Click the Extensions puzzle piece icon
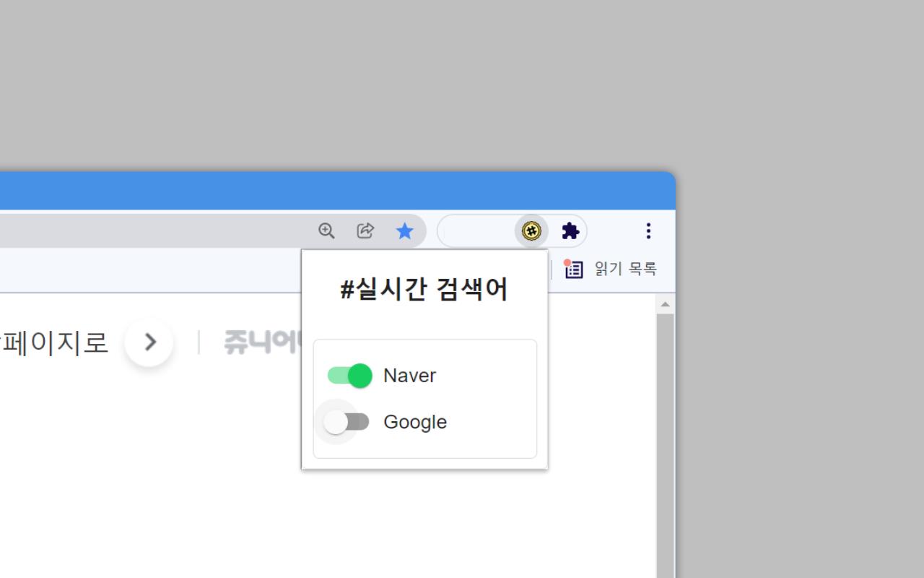Image resolution: width=924 pixels, height=578 pixels. click(x=570, y=230)
